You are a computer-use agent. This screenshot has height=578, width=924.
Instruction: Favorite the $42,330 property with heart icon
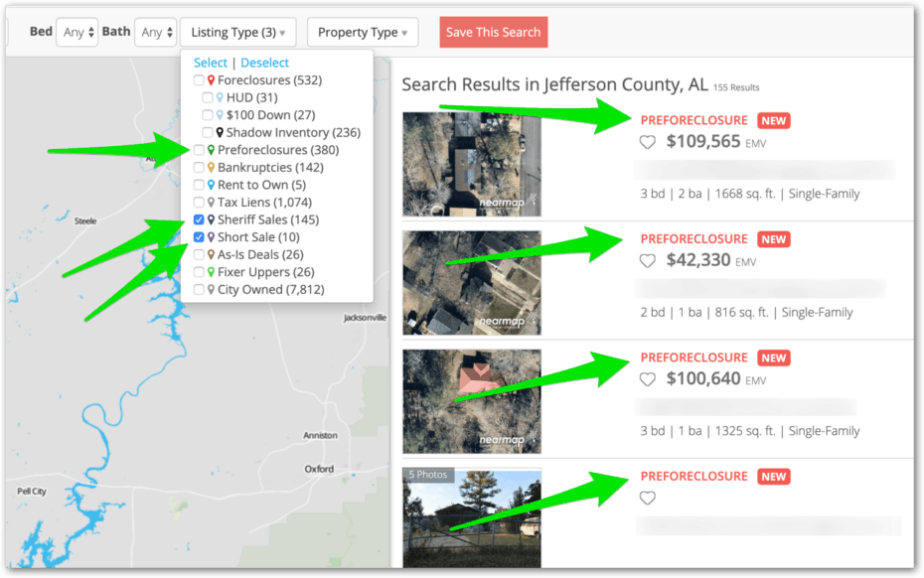648,261
